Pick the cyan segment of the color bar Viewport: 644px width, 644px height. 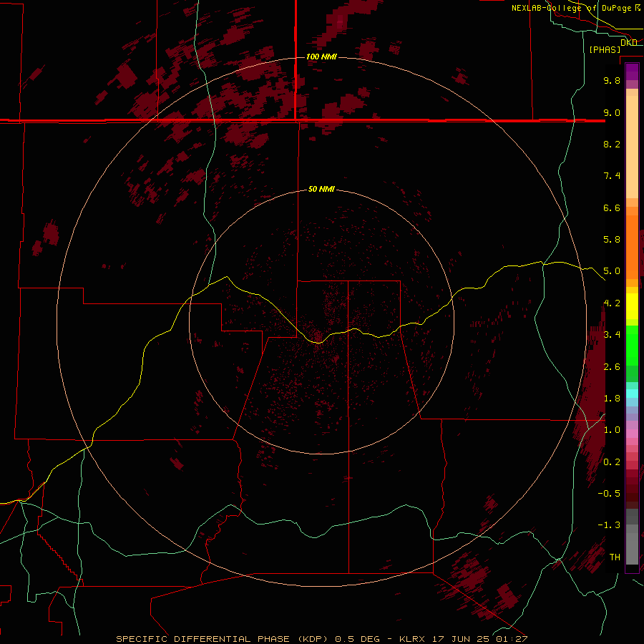tap(632, 394)
